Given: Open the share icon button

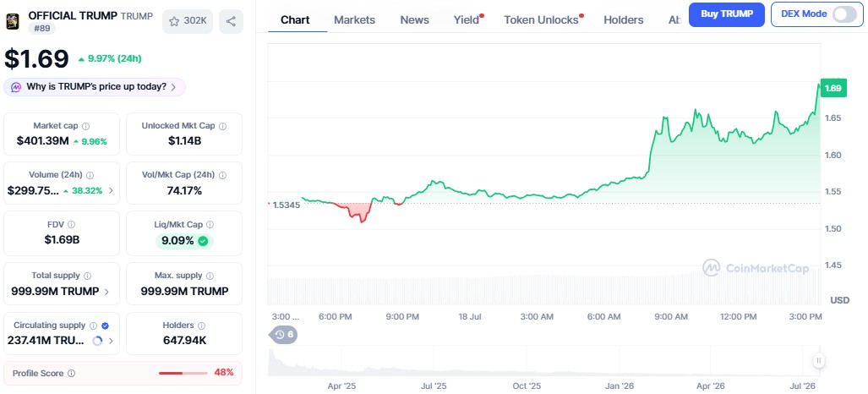Looking at the screenshot, I should [x=231, y=22].
